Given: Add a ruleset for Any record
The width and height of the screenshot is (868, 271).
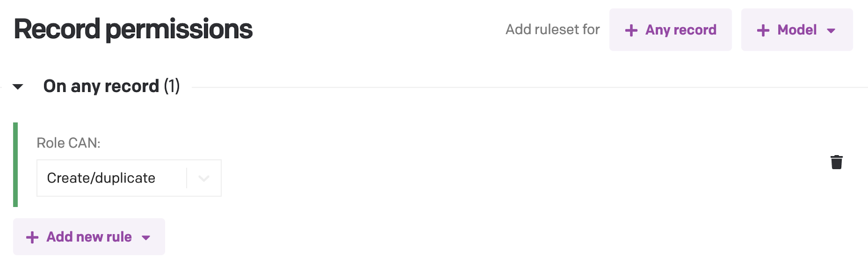Looking at the screenshot, I should (x=670, y=29).
